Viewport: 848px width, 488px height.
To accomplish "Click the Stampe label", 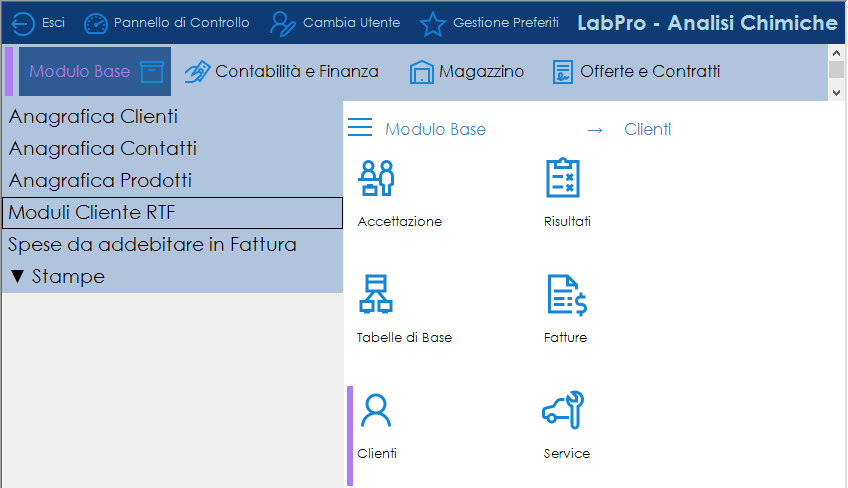I will pos(68,276).
